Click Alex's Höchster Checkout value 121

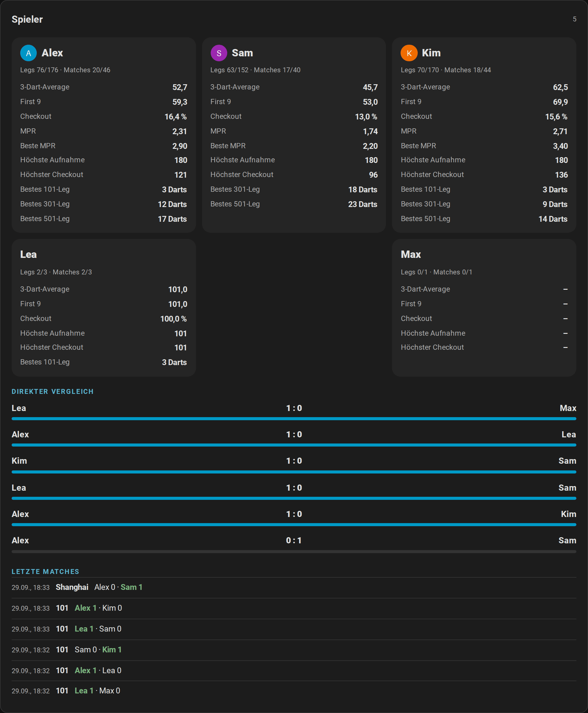tap(180, 175)
